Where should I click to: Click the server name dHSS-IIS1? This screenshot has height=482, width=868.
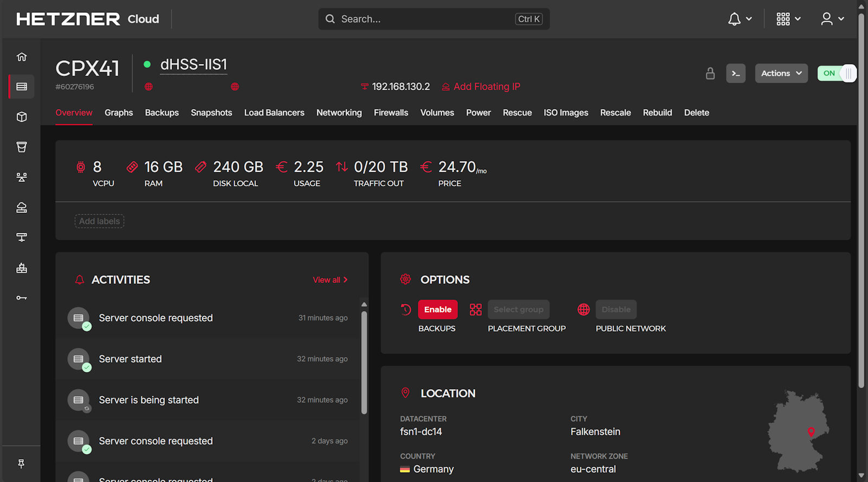tap(194, 65)
